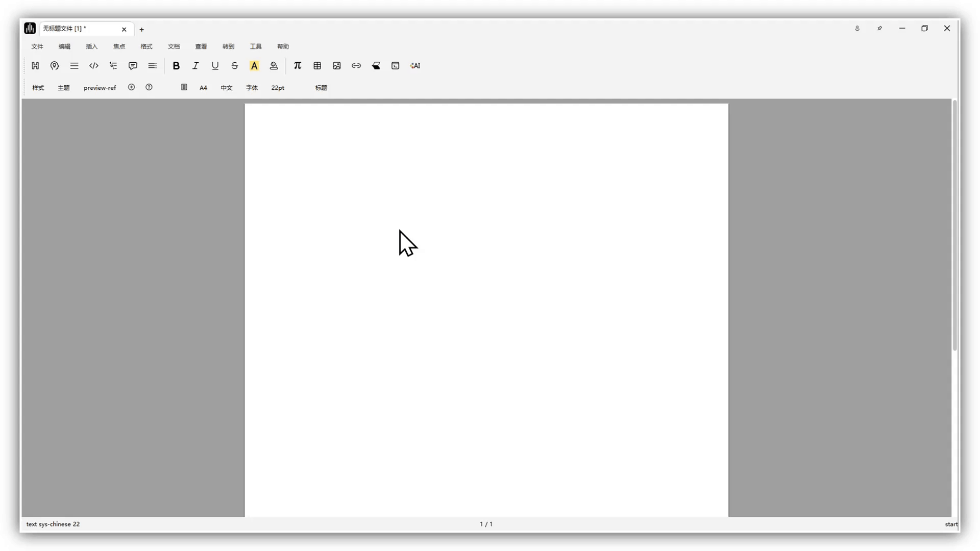Viewport: 980px width, 551px height.
Task: Click the 字体 font button
Action: (x=252, y=88)
